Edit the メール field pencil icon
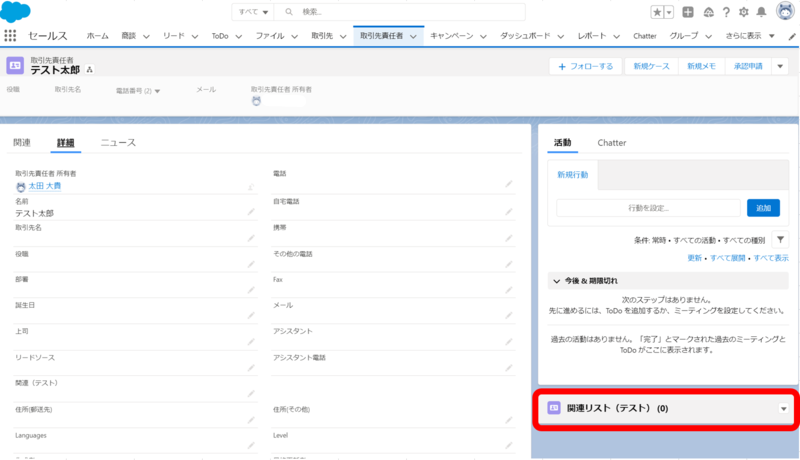800x460 pixels. coord(509,316)
